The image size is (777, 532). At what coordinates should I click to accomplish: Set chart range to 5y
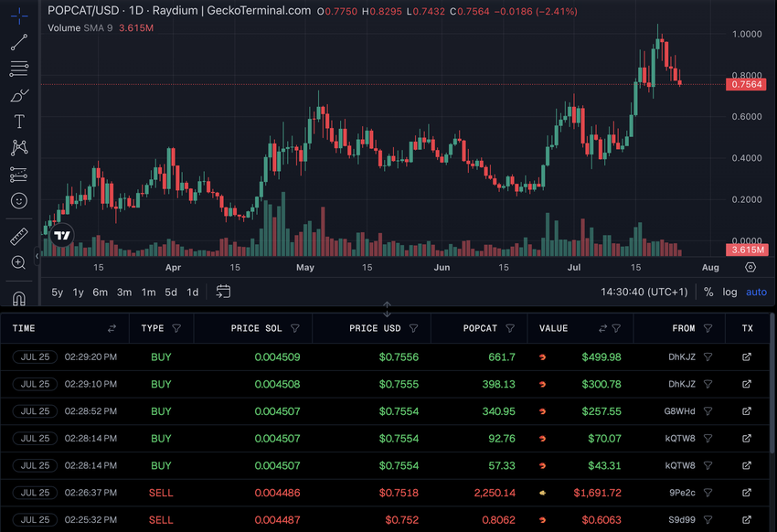pos(57,293)
